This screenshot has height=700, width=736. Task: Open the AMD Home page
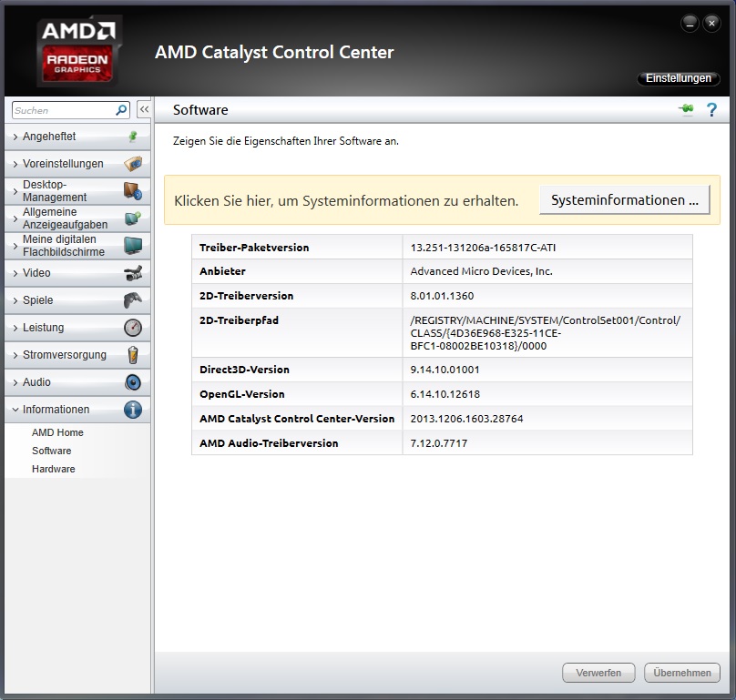pyautogui.click(x=57, y=432)
